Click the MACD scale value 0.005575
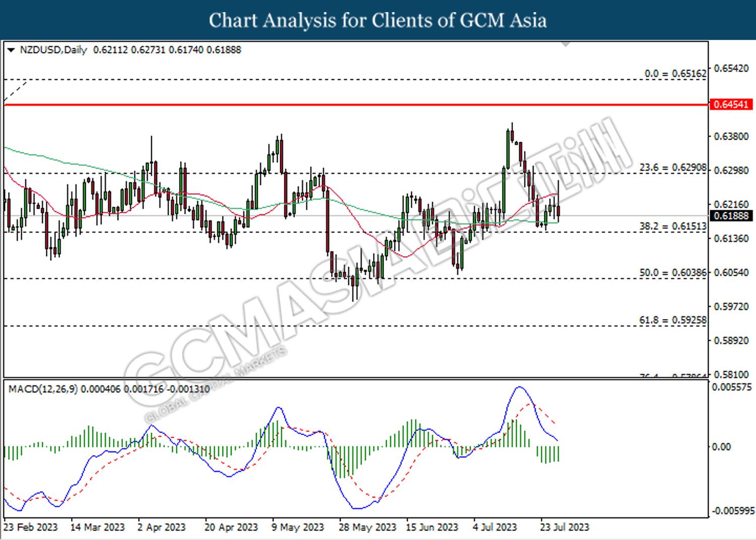Viewport: 756px width, 540px height. [x=731, y=387]
